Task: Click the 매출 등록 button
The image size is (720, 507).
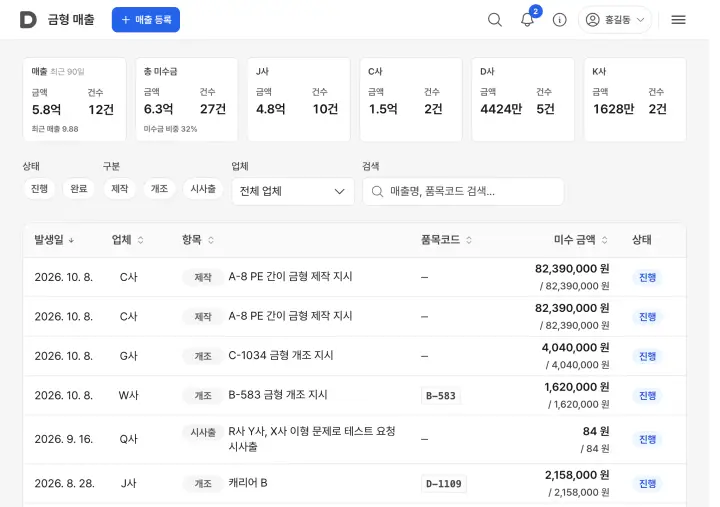Action: click(146, 20)
